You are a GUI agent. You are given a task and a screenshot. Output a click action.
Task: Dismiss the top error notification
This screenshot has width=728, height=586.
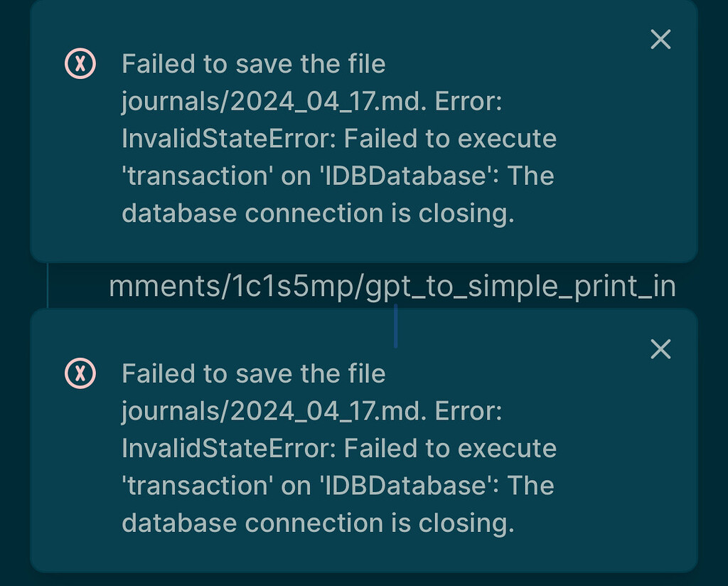pyautogui.click(x=660, y=40)
